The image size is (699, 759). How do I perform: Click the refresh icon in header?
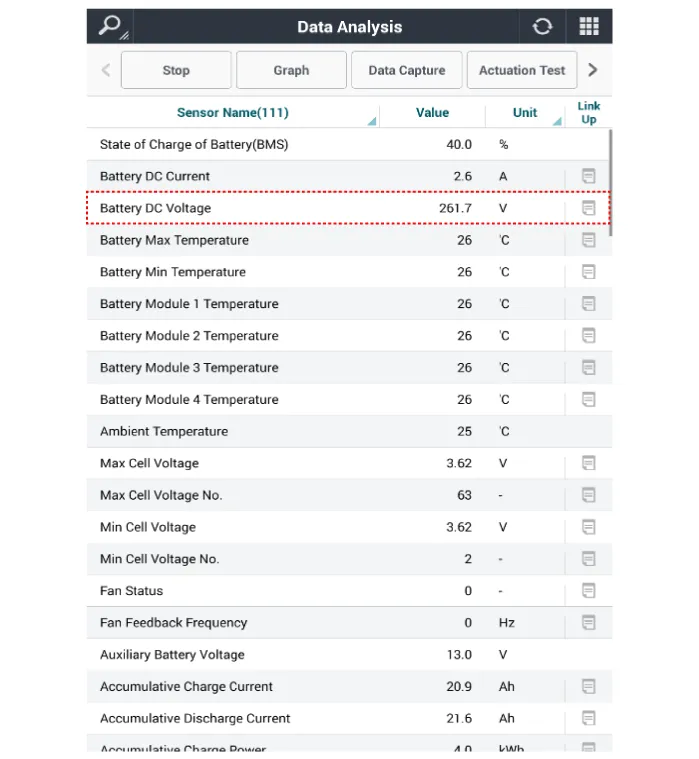[542, 27]
